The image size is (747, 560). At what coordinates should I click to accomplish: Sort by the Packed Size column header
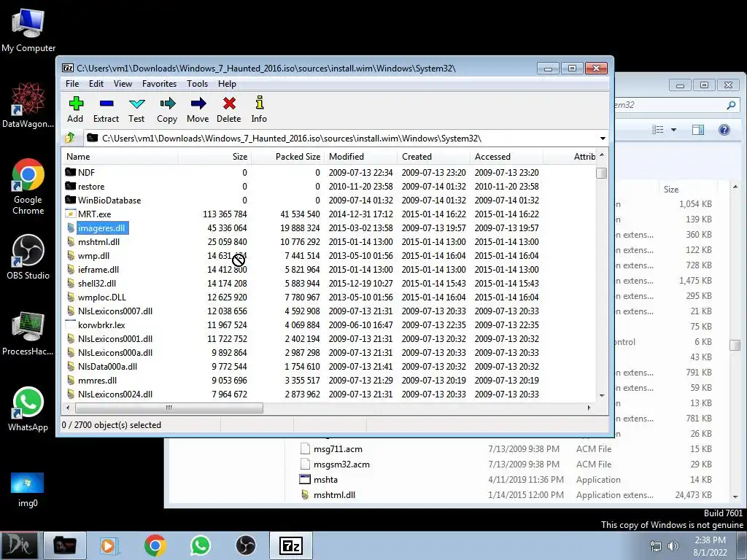[x=287, y=157]
